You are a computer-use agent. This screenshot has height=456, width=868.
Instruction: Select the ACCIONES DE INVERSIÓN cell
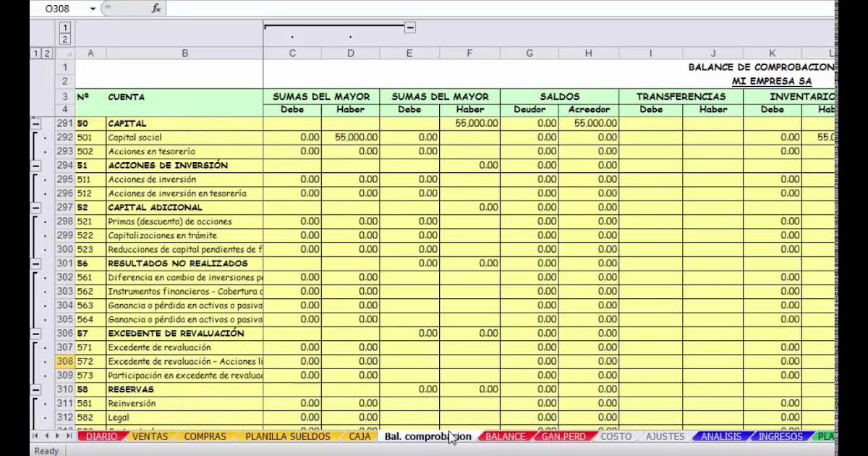184,165
